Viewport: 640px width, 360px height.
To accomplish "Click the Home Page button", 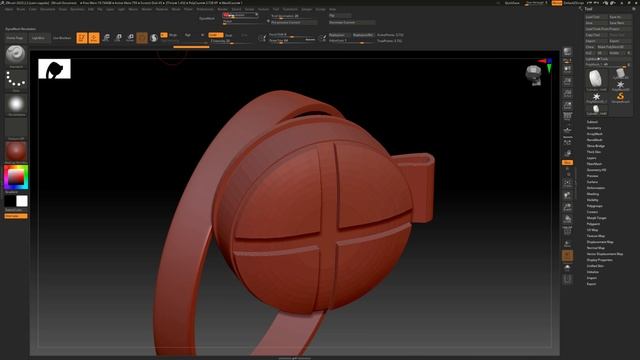I will tap(15, 38).
